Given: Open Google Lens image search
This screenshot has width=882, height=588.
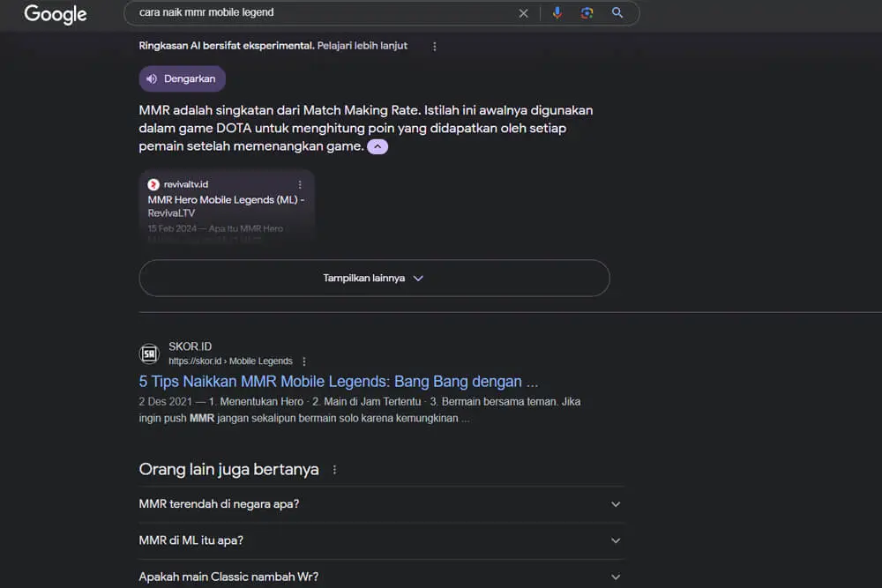Looking at the screenshot, I should pos(587,13).
